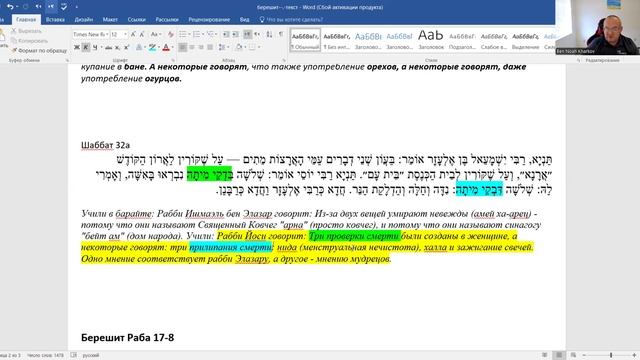Insert a bulleted list

click(x=182, y=34)
